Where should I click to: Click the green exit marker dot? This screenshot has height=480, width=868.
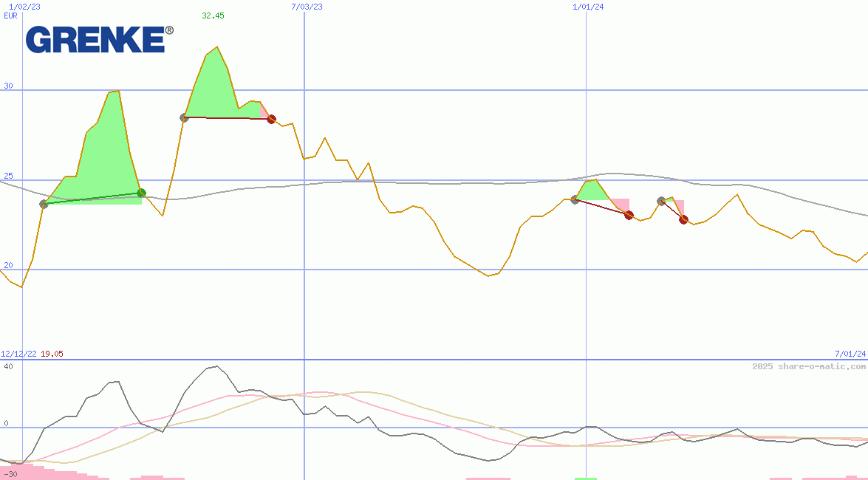[141, 193]
